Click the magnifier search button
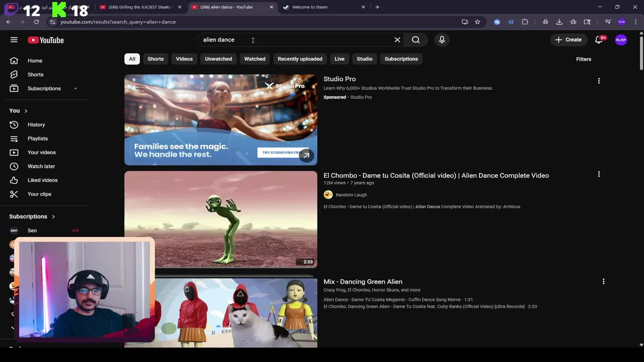Viewport: 644px width, 362px height. pos(416,40)
